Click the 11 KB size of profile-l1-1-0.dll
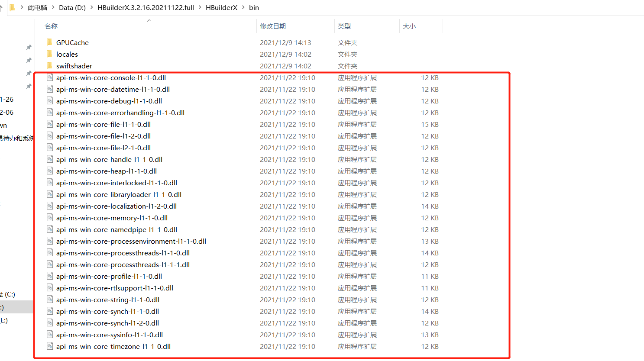The height and width of the screenshot is (361, 644). point(430,276)
